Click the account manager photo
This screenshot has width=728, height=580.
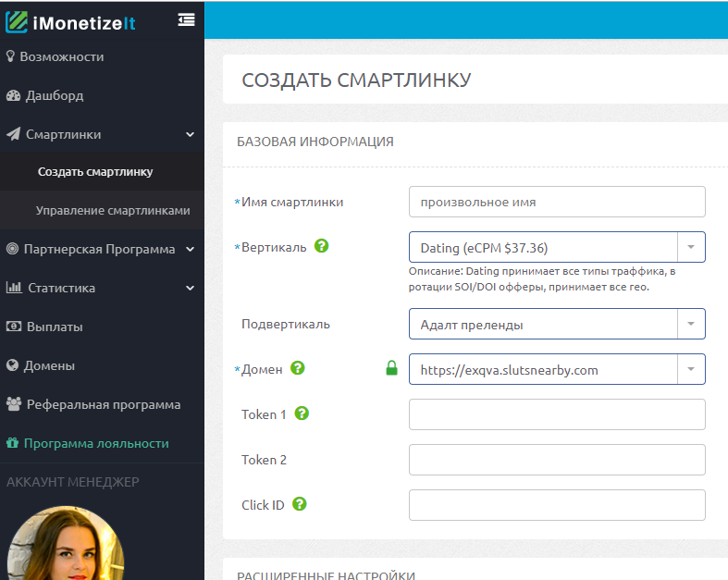(x=65, y=546)
